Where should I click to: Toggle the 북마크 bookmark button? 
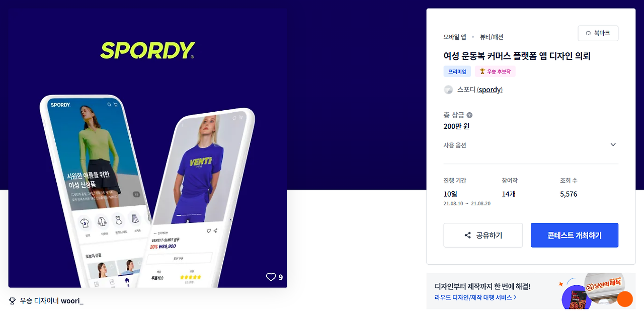598,33
